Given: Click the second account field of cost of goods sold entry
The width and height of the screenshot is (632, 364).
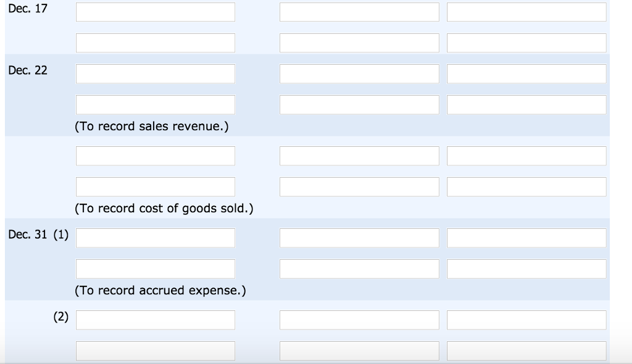Looking at the screenshot, I should tap(155, 186).
